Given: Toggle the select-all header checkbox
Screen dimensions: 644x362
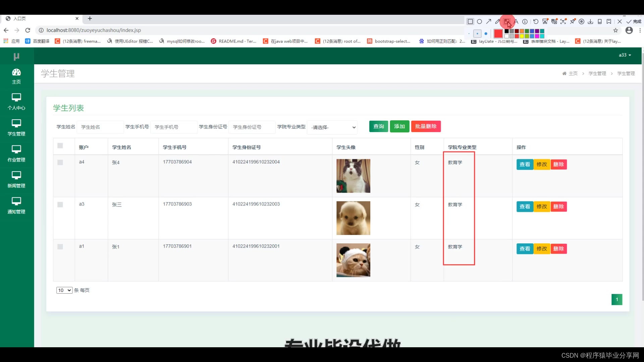Looking at the screenshot, I should point(60,146).
